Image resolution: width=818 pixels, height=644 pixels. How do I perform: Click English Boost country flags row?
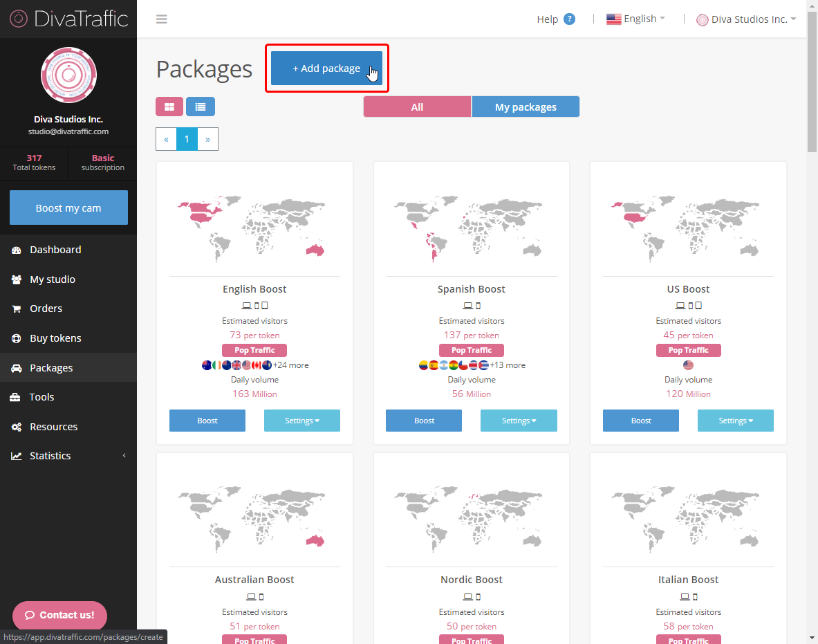[237, 365]
